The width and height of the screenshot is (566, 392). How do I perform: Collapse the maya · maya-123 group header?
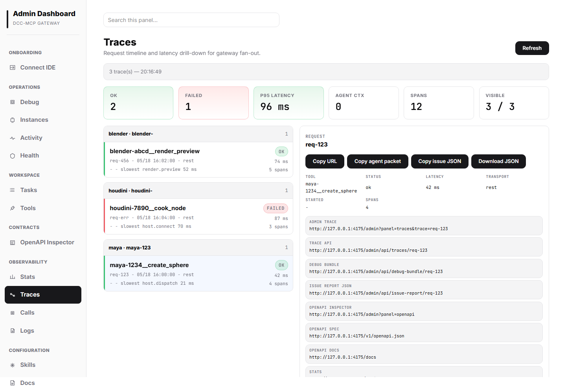[198, 247]
